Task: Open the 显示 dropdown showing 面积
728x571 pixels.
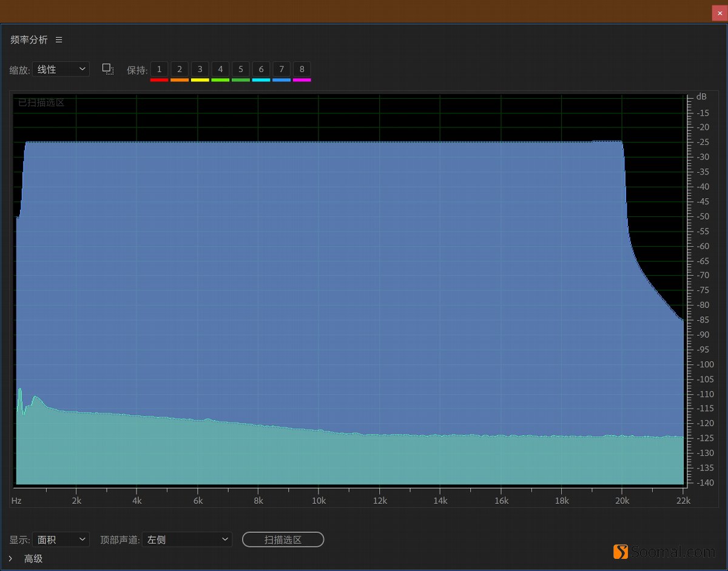Action: coord(61,539)
